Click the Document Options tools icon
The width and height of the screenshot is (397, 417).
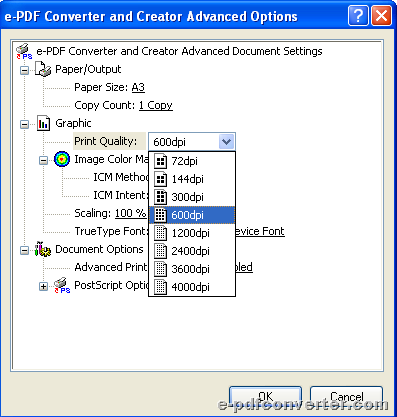point(43,249)
